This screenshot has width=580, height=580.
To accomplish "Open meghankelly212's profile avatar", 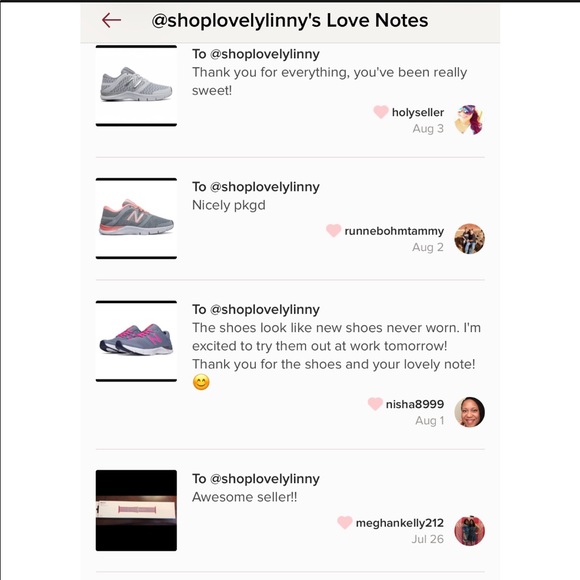I will pos(469,531).
